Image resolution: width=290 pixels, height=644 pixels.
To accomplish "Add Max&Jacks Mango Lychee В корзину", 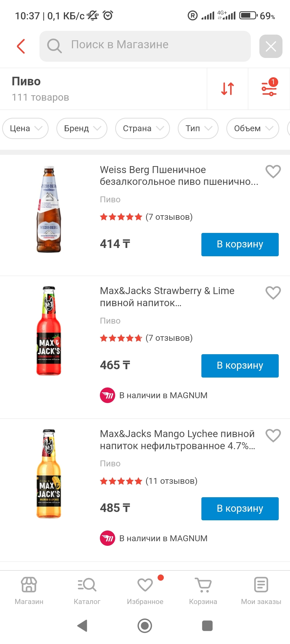I will (240, 509).
